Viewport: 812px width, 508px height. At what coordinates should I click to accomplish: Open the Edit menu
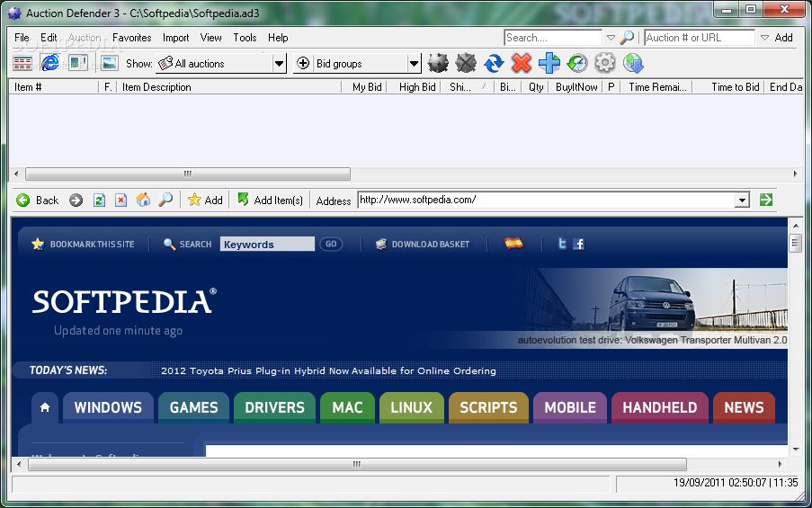[x=49, y=38]
